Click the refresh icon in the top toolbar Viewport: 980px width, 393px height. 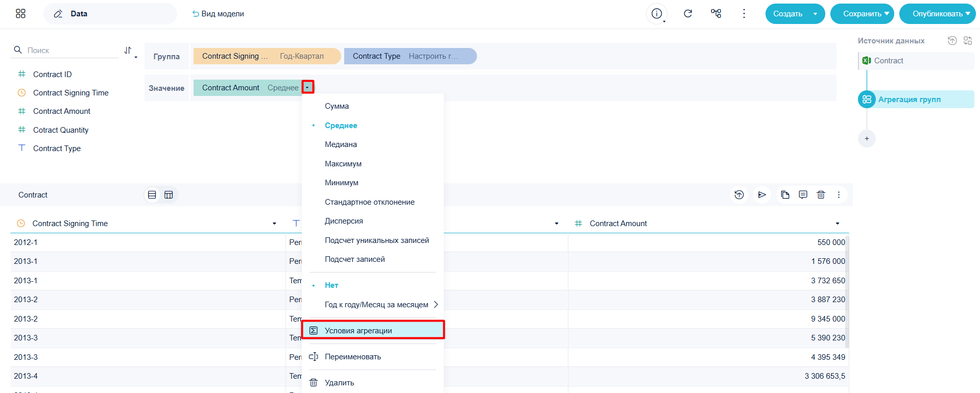(688, 14)
